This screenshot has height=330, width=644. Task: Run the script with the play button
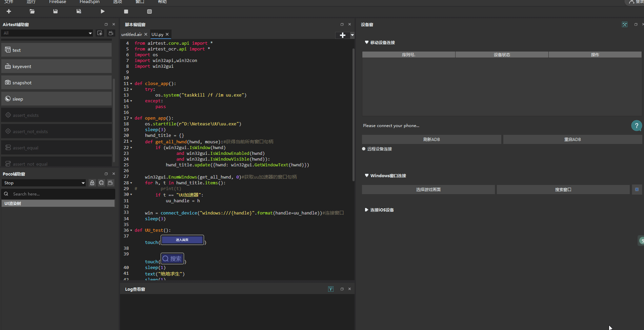pos(102,11)
